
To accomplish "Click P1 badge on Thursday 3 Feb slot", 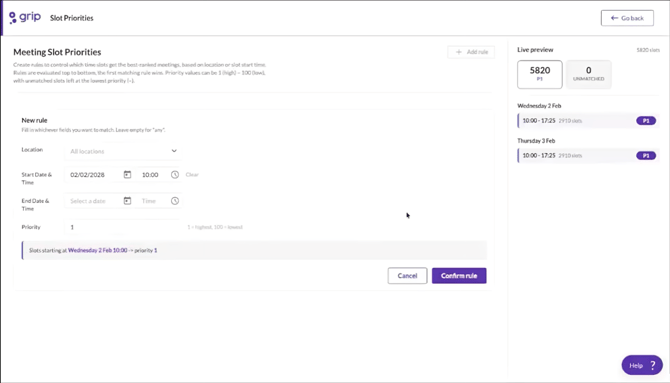I will [x=646, y=156].
